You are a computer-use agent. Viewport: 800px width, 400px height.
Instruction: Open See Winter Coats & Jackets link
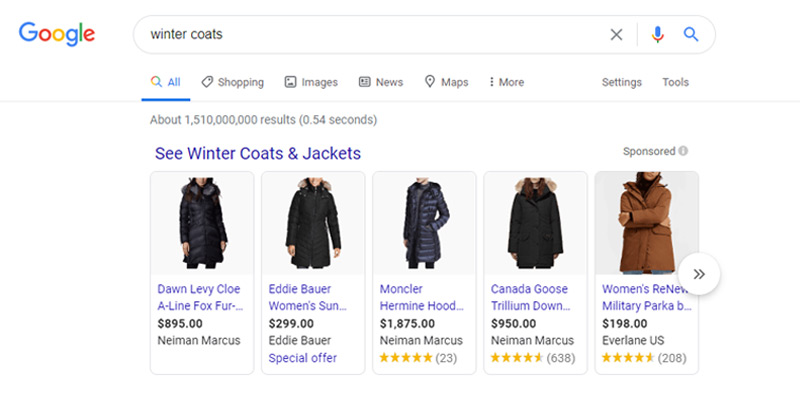coord(258,153)
